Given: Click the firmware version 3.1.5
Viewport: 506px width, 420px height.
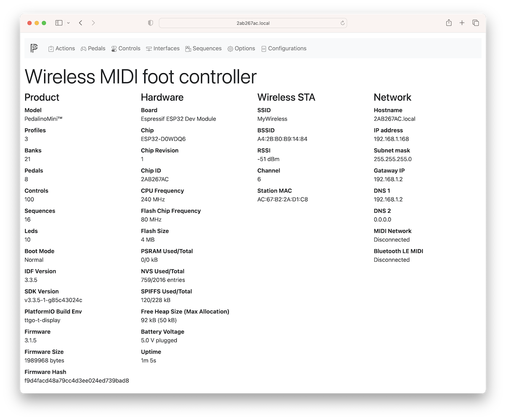Looking at the screenshot, I should pos(30,340).
